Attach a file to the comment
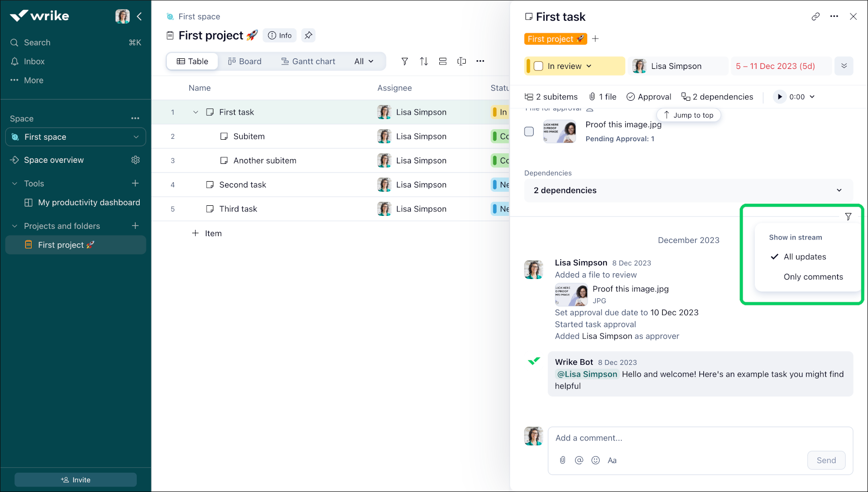Viewport: 868px width, 492px height. (x=563, y=460)
